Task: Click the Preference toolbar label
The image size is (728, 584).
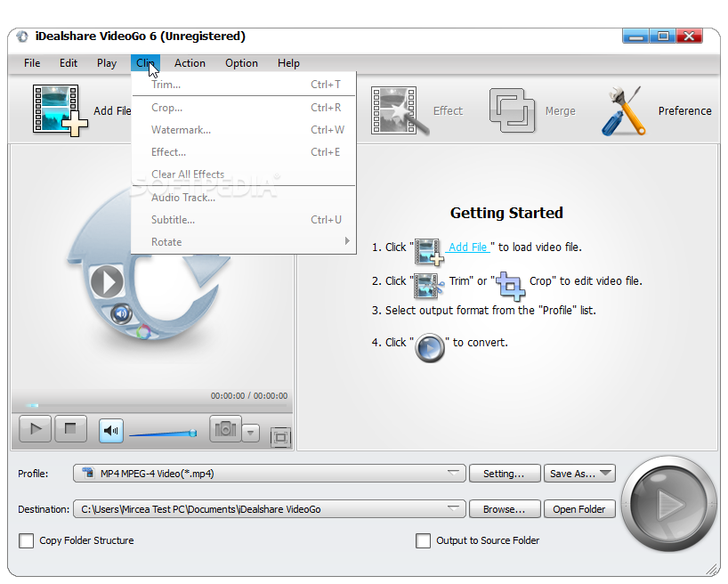Action: click(x=684, y=111)
